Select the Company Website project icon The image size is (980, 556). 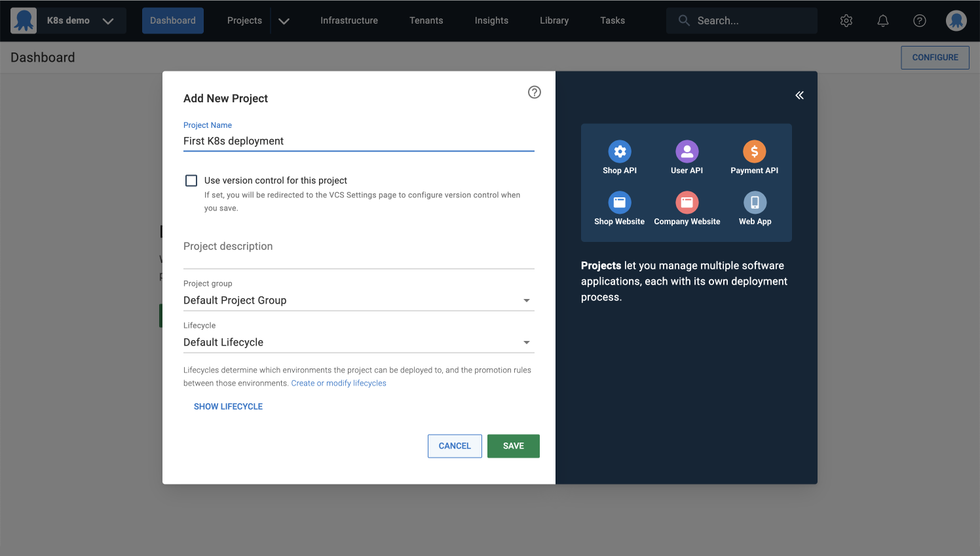[687, 203]
